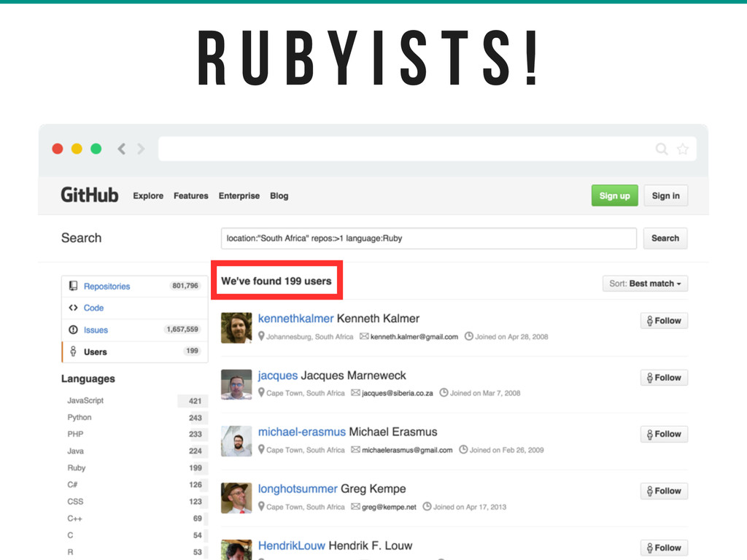
Task: Click the browser back arrow
Action: (x=122, y=149)
